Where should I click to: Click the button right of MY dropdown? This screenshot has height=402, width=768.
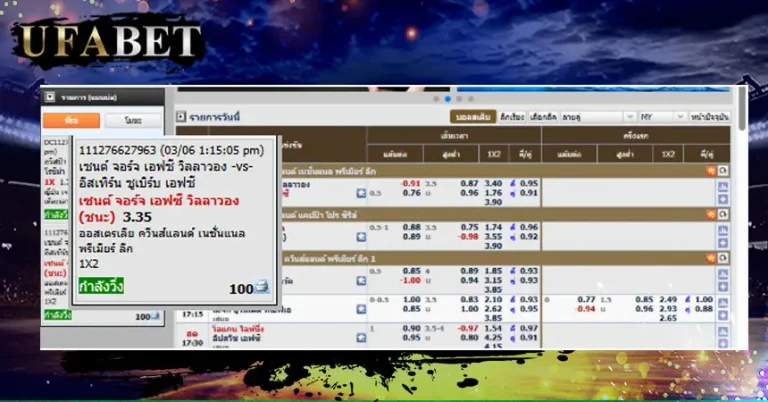(x=710, y=117)
